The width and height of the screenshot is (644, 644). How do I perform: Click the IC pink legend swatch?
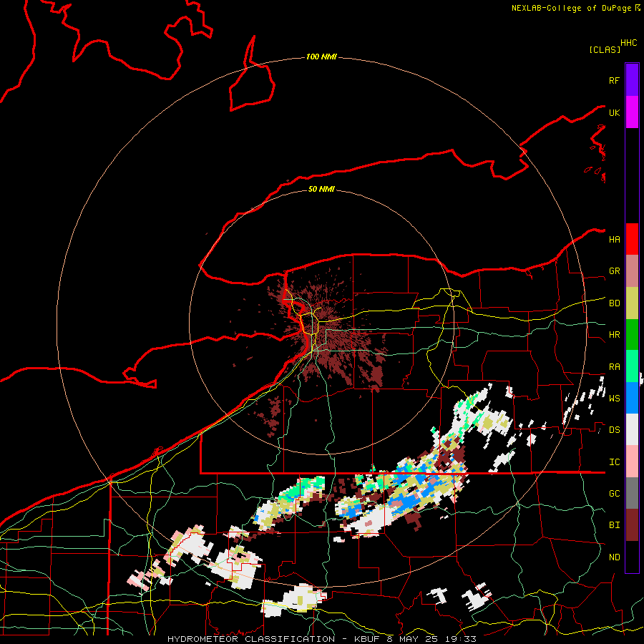coord(632,462)
